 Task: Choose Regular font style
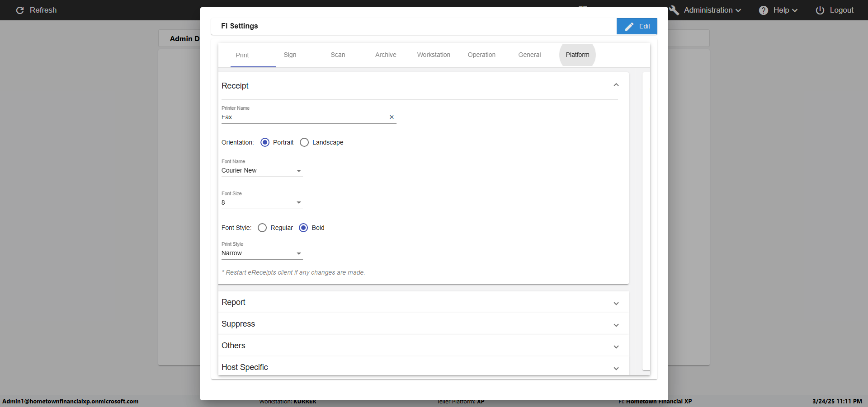(x=262, y=228)
